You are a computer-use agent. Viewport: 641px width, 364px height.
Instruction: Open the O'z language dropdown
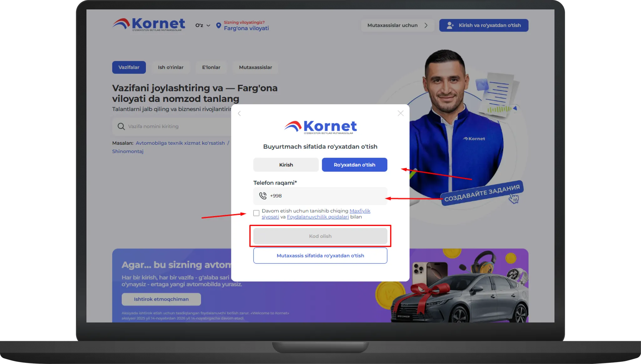pyautogui.click(x=203, y=25)
